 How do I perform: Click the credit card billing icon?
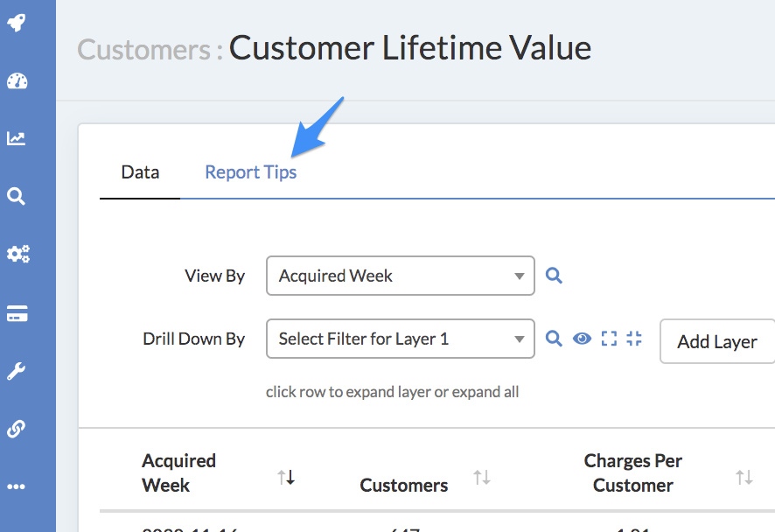17,314
